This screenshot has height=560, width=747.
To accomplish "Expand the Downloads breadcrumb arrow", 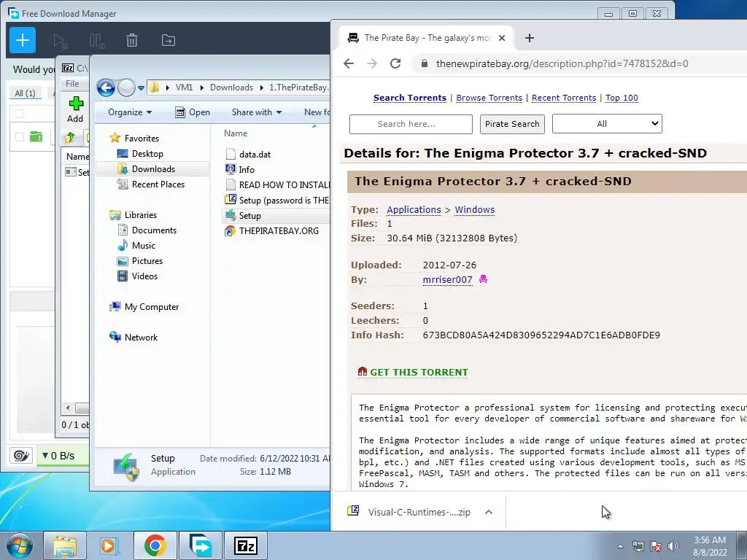I will (262, 87).
